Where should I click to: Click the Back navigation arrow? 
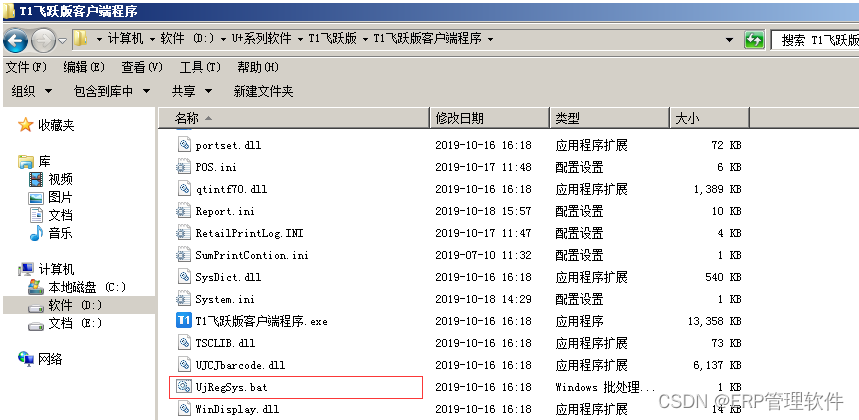pyautogui.click(x=15, y=39)
